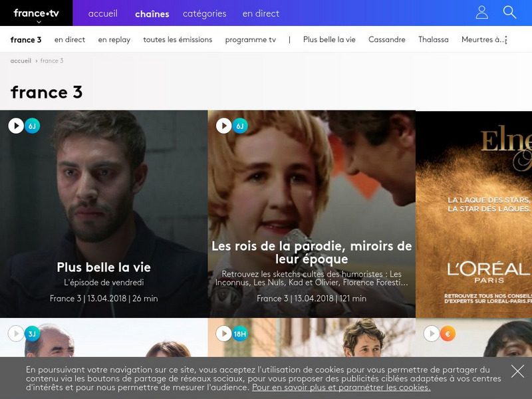Play the video with the 3J badge
This screenshot has height=399, width=532.
point(16,334)
